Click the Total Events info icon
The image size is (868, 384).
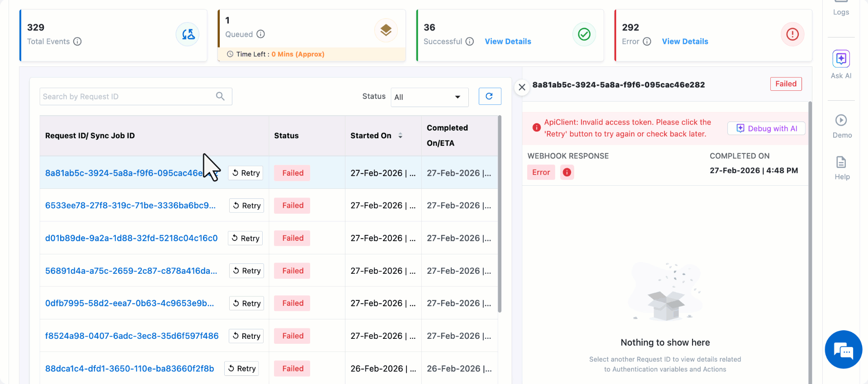[x=77, y=42]
